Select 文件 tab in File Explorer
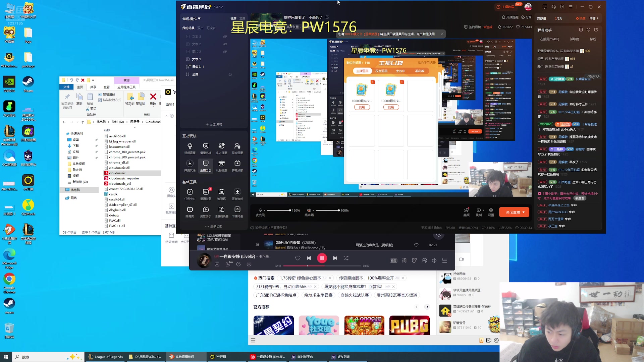 pos(66,87)
